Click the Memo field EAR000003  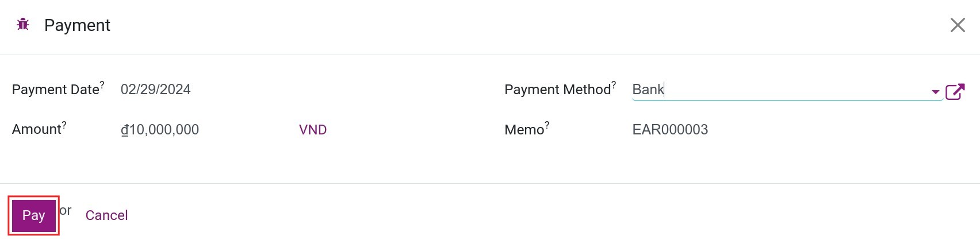(x=670, y=130)
